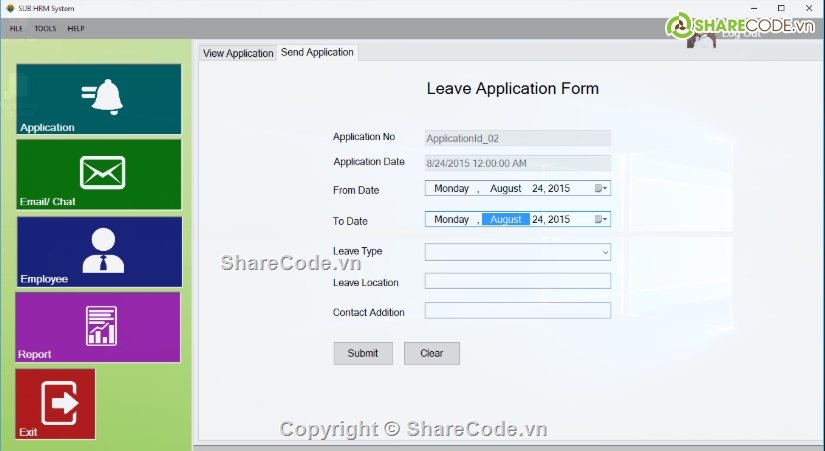Click the Submit button

pyautogui.click(x=363, y=353)
